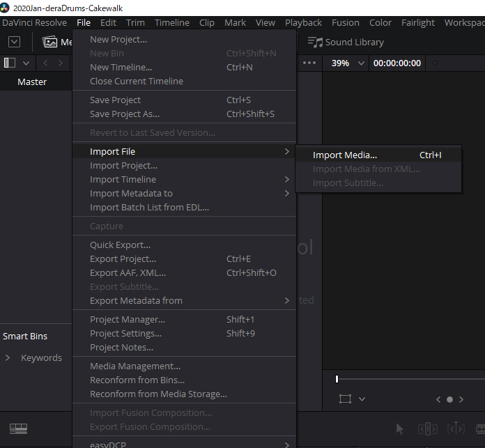Open the Media Pool image icon
This screenshot has width=485, height=448.
[49, 42]
